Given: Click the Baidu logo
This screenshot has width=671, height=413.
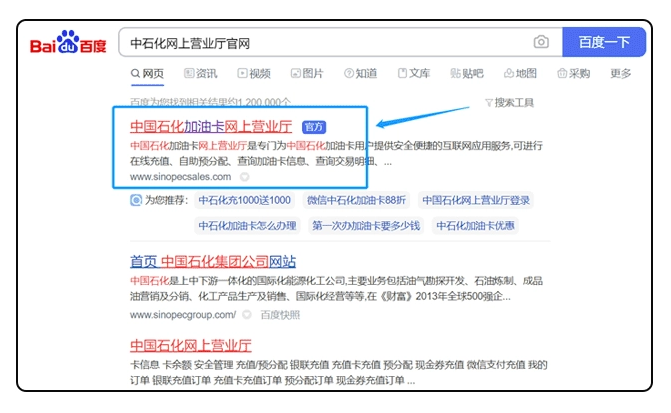Looking at the screenshot, I should pyautogui.click(x=68, y=42).
